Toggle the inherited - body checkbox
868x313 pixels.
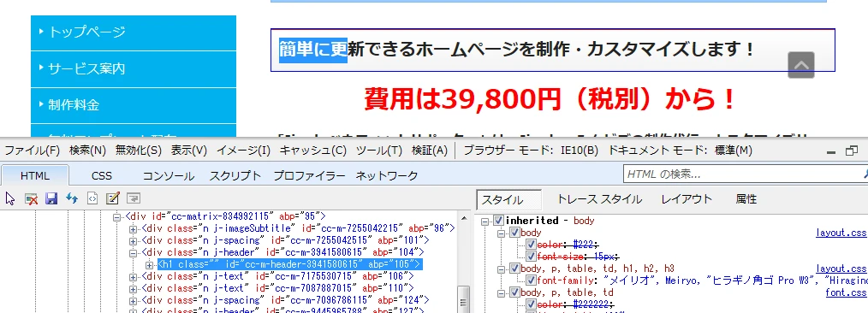(x=498, y=221)
